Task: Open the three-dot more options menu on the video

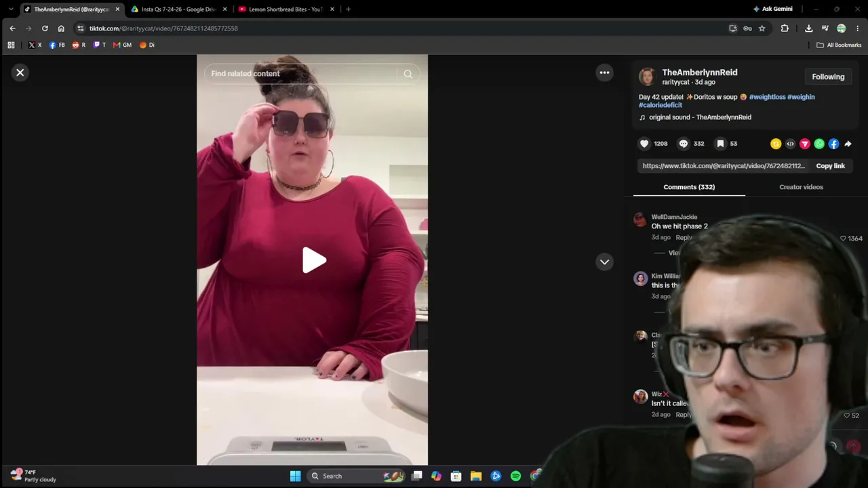Action: (x=604, y=73)
